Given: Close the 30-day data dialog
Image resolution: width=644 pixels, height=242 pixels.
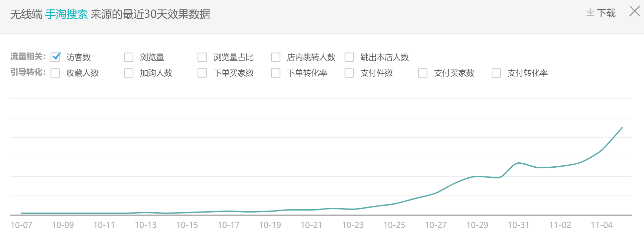Looking at the screenshot, I should 635,11.
